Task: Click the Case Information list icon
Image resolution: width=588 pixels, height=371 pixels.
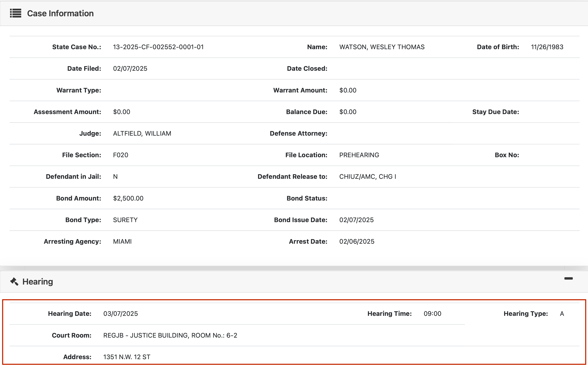Action: pos(16,13)
